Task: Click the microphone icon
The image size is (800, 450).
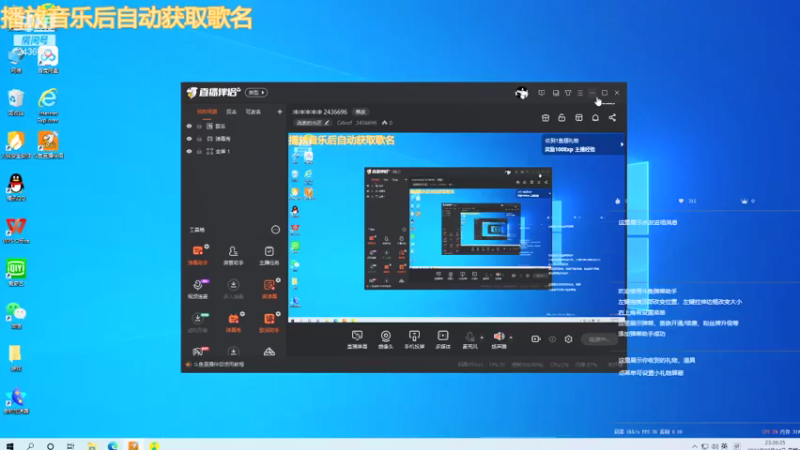Action: (470, 339)
